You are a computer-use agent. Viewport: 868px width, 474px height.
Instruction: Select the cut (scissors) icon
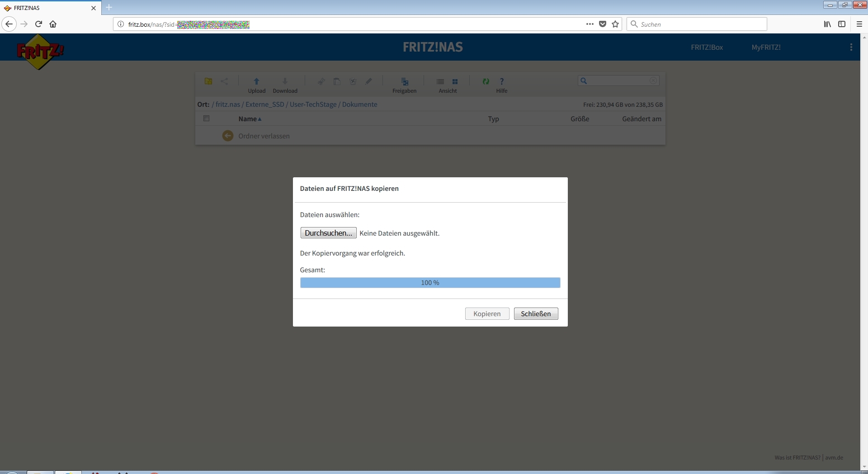coord(321,81)
